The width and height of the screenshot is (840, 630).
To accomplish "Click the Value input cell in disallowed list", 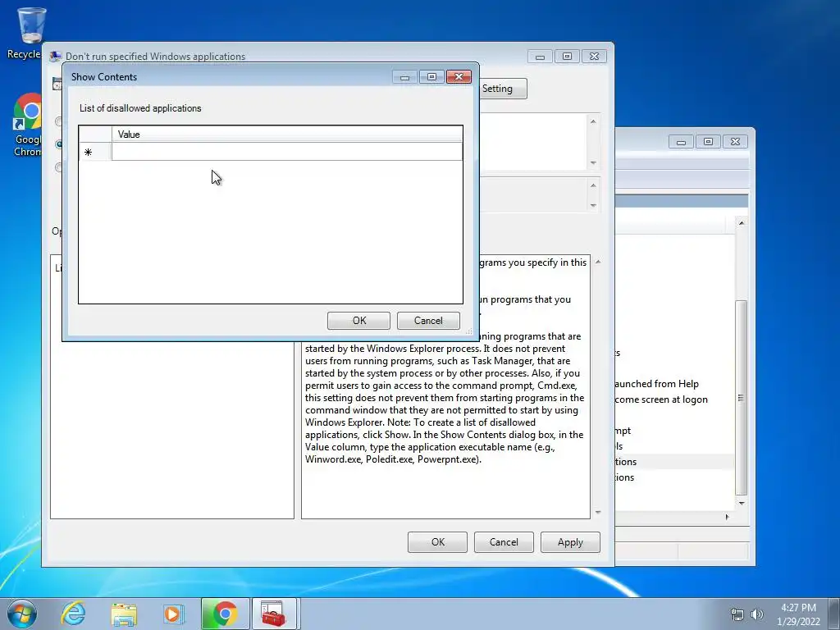I will point(286,152).
